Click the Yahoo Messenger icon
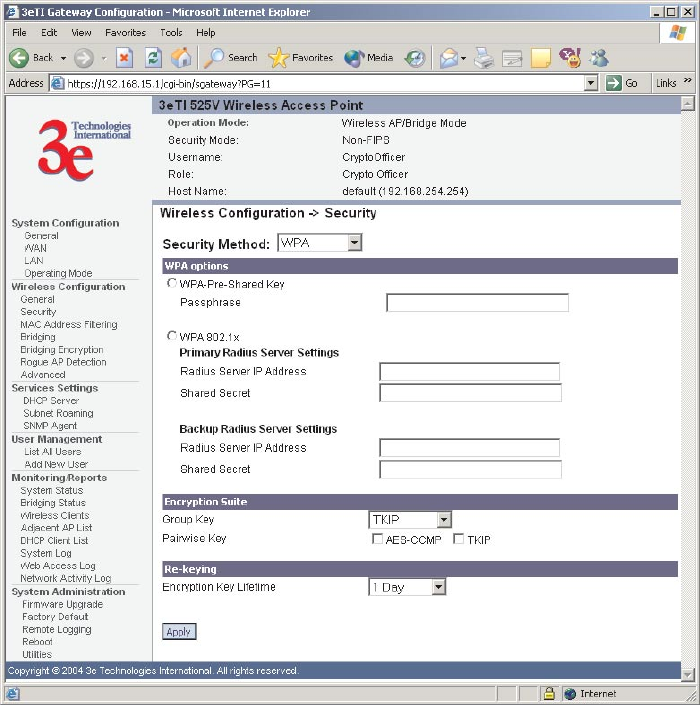The width and height of the screenshot is (700, 705). click(570, 58)
